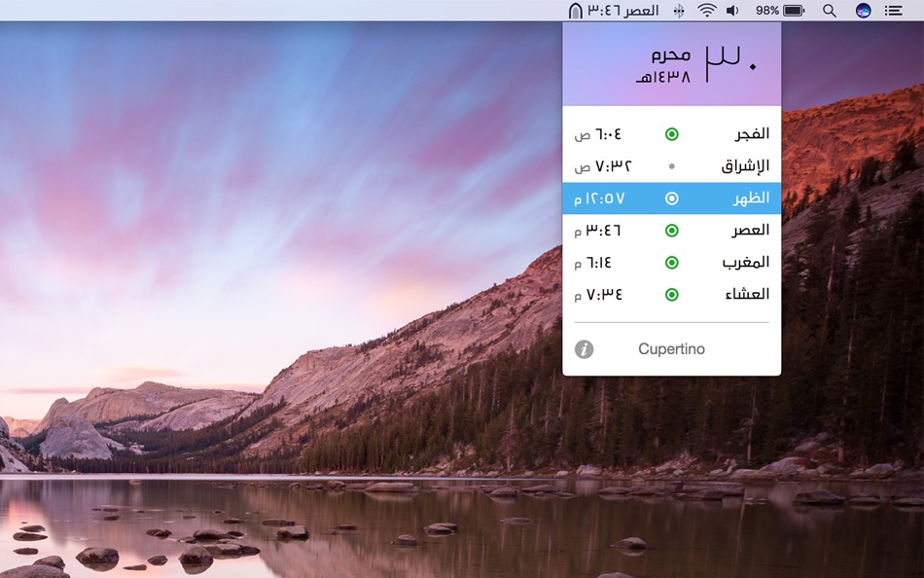Toggle the Asr (العصر) prayer alert
This screenshot has width=924, height=578.
pos(672,231)
